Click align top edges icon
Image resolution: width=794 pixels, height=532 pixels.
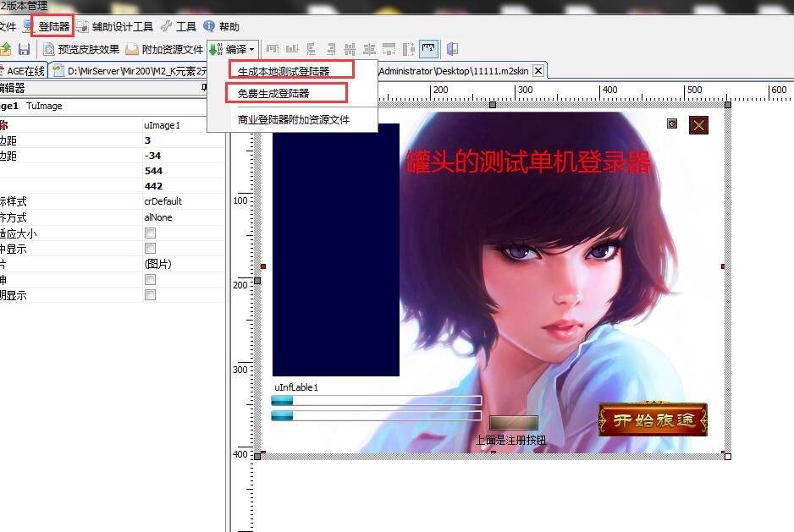273,49
